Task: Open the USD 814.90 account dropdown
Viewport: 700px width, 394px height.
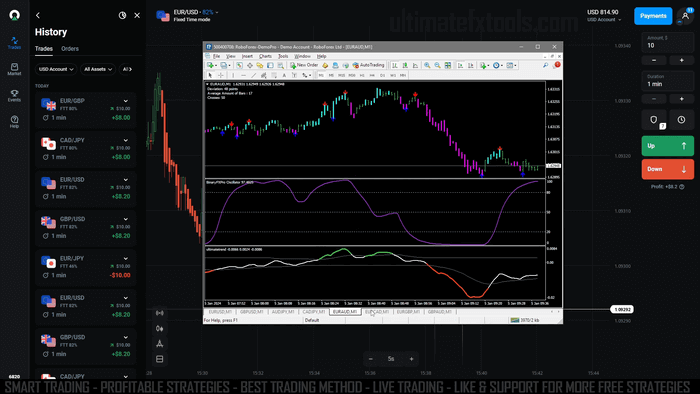Action: click(x=604, y=15)
